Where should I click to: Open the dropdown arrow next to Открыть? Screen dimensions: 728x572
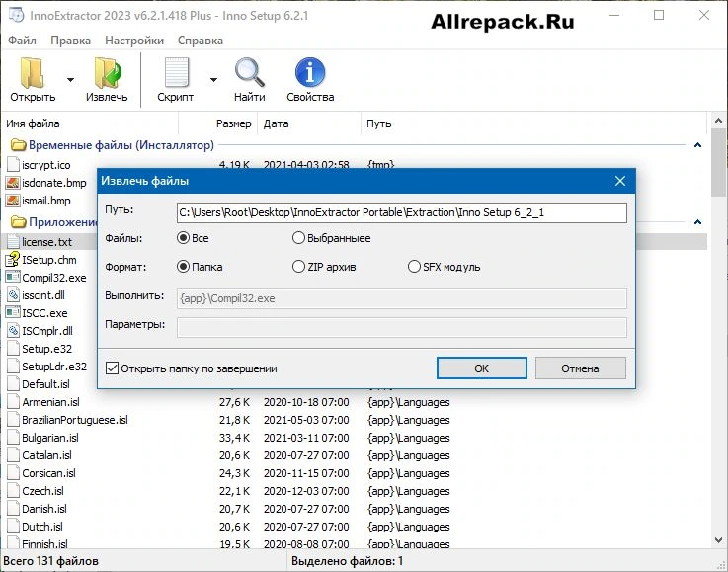[x=70, y=80]
